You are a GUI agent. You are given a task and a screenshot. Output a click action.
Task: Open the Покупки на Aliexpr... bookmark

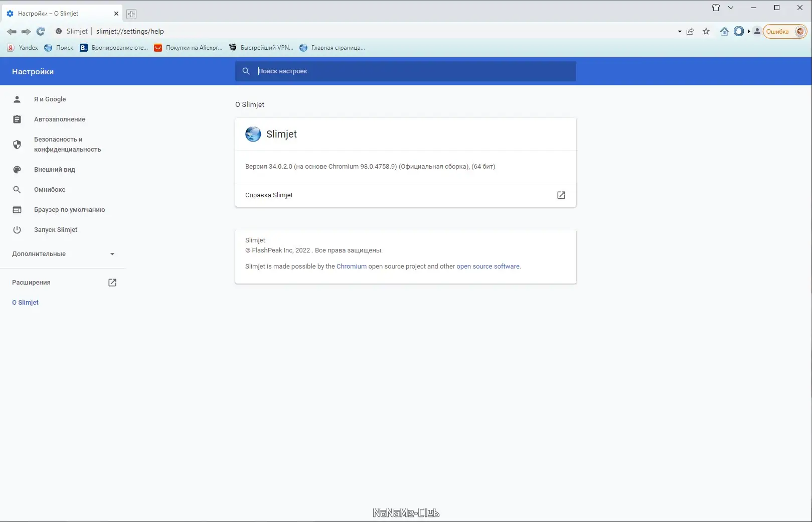point(188,48)
